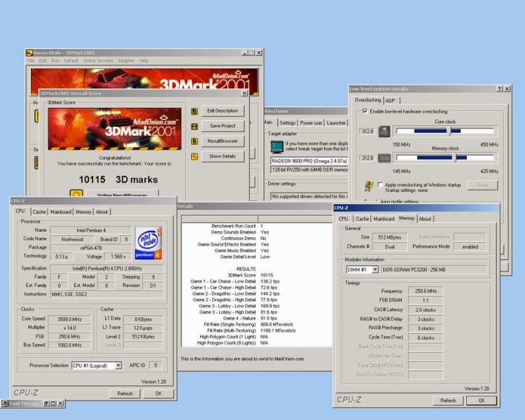
Task: Click Refresh in memory CPU-Z window
Action: click(x=448, y=400)
